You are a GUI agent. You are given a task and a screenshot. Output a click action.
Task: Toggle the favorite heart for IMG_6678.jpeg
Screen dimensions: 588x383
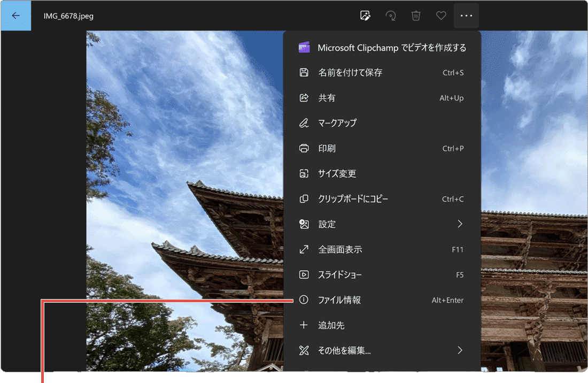pyautogui.click(x=441, y=16)
